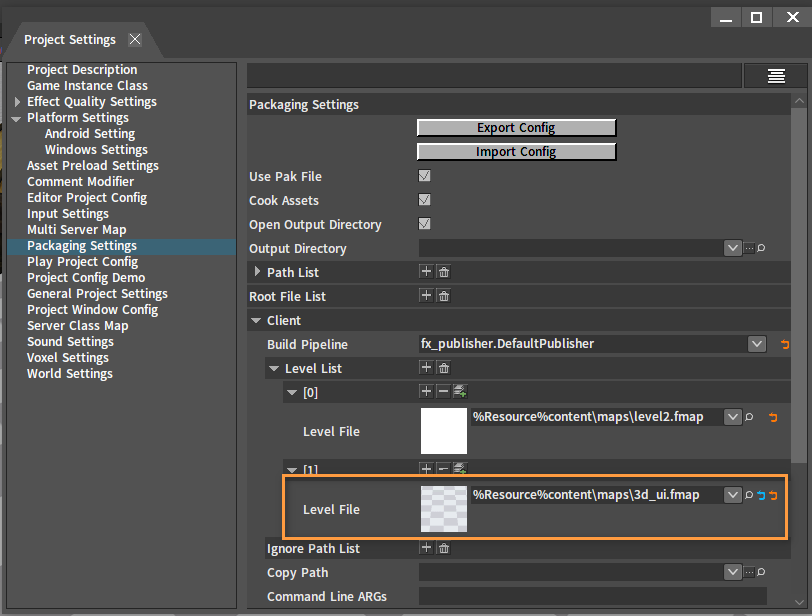Open Game Instance Class settings
The image size is (812, 616).
pos(87,85)
